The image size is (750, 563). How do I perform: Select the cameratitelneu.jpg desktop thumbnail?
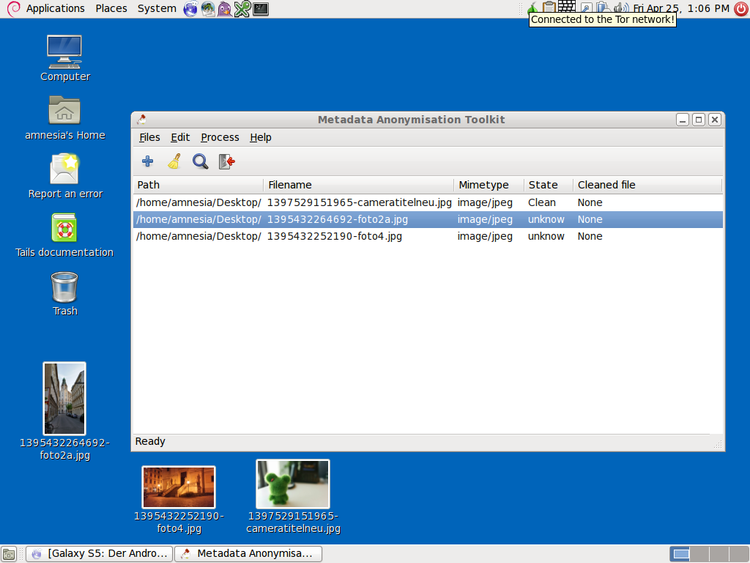pos(293,484)
